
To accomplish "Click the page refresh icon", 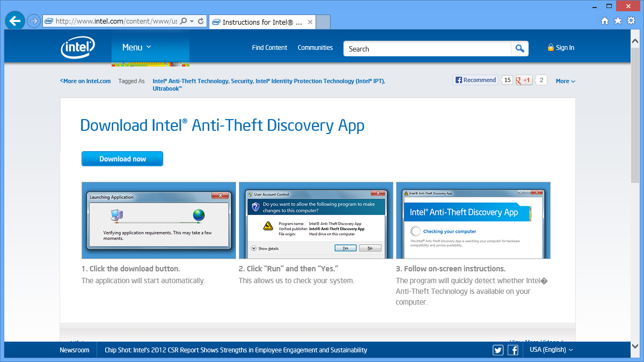I will tap(201, 21).
